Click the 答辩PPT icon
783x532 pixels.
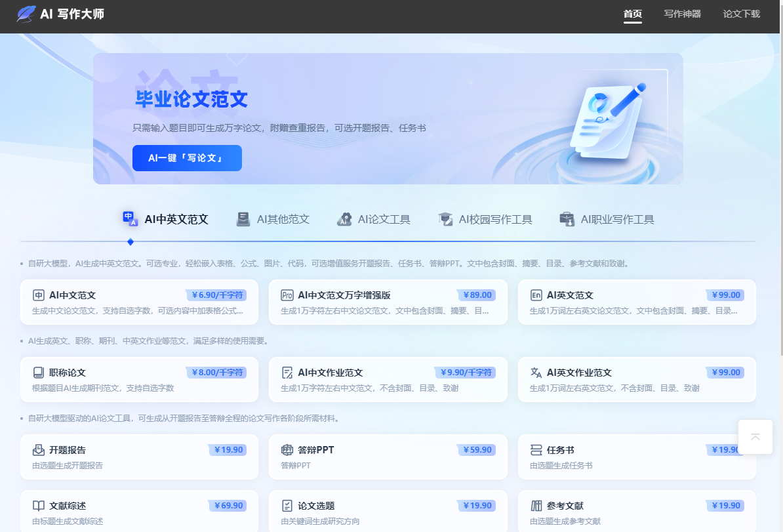pos(287,450)
